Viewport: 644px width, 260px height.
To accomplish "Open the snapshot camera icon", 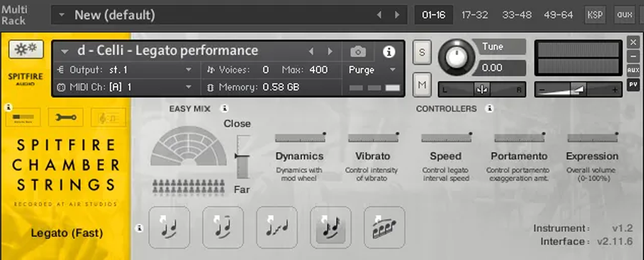I will (358, 52).
